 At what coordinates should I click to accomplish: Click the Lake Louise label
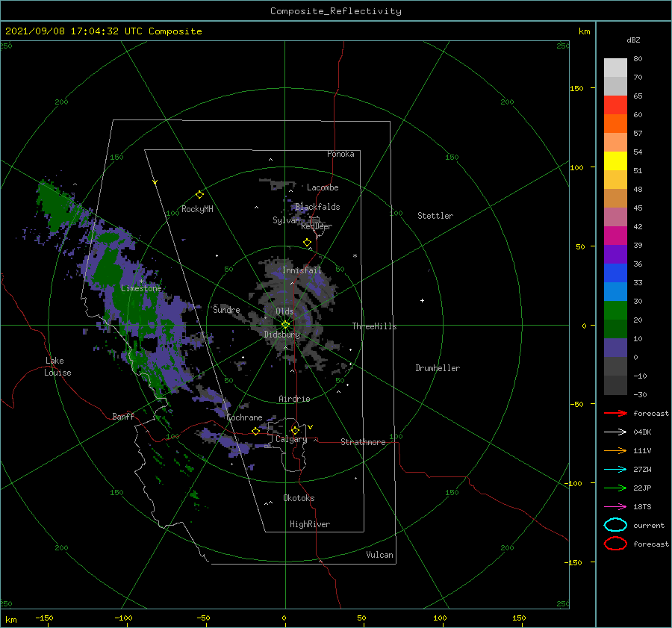tap(57, 367)
